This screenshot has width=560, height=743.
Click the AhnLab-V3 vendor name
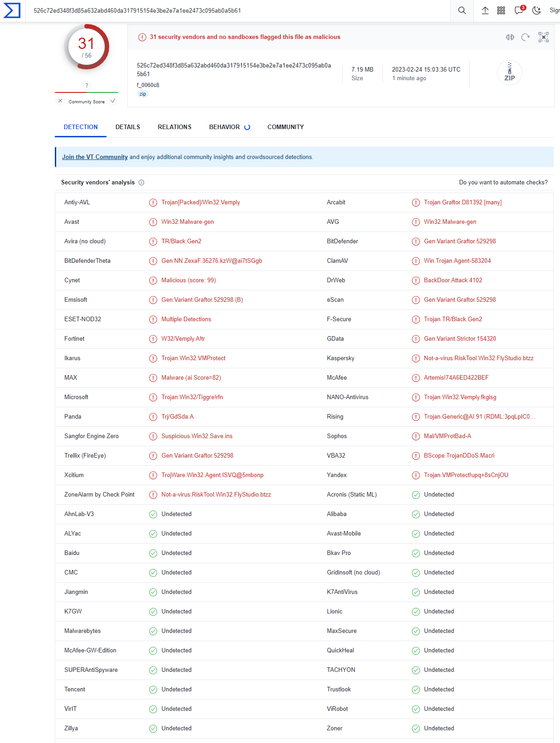tap(79, 514)
